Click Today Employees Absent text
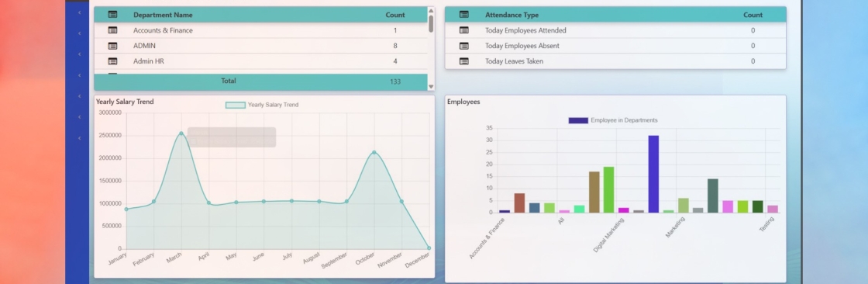Viewport: 868px width, 284px height. click(522, 46)
